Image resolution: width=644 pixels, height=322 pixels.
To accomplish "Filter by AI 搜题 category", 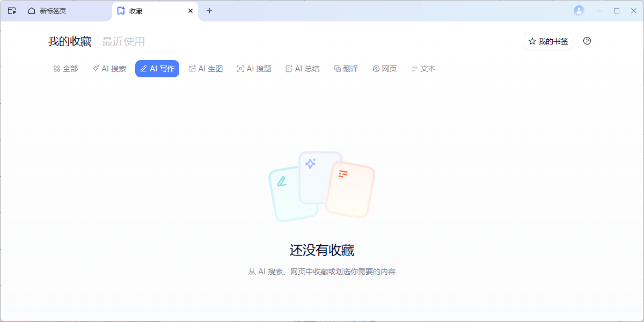I will coord(254,69).
